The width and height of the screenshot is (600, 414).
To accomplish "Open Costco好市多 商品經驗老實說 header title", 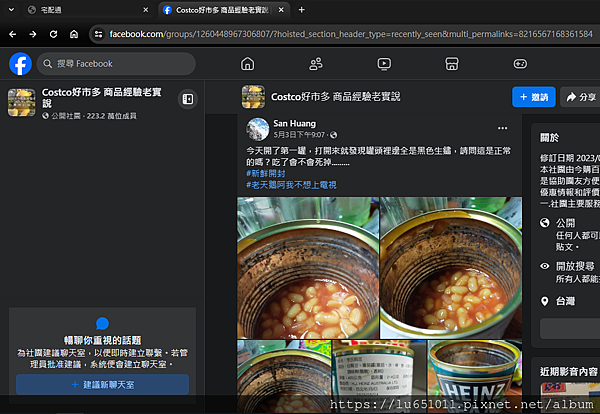I will 336,97.
